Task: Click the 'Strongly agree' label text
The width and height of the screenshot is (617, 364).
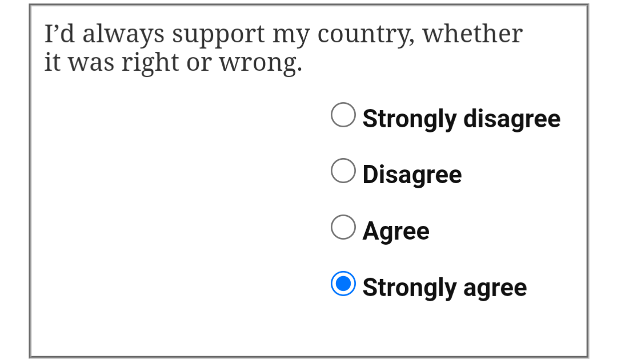Action: [444, 288]
